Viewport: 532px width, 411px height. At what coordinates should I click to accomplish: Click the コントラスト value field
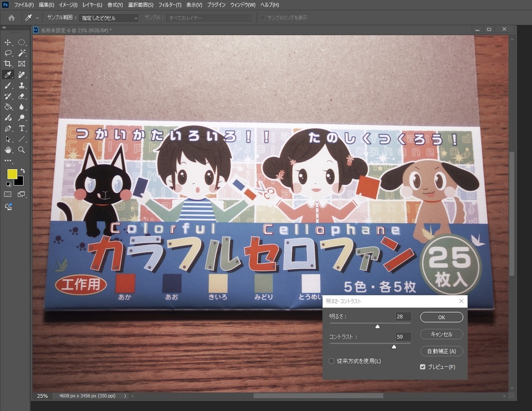click(x=403, y=337)
